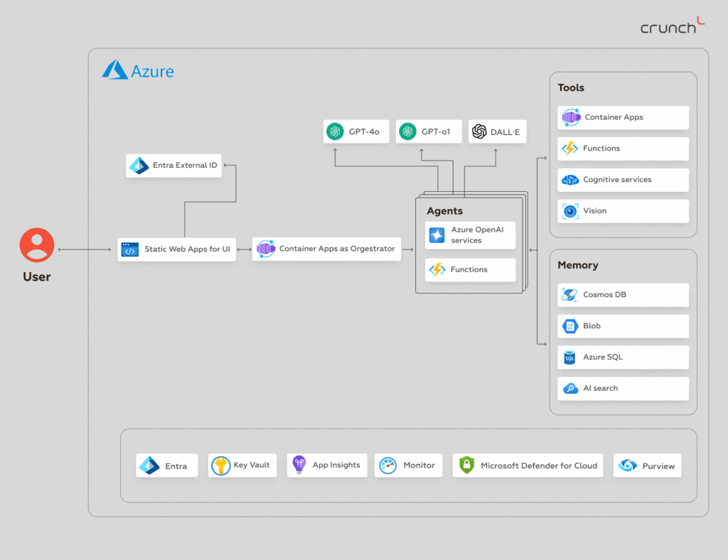Image resolution: width=728 pixels, height=560 pixels.
Task: Click the Cognitive services brain-cloud icon
Action: point(570,180)
